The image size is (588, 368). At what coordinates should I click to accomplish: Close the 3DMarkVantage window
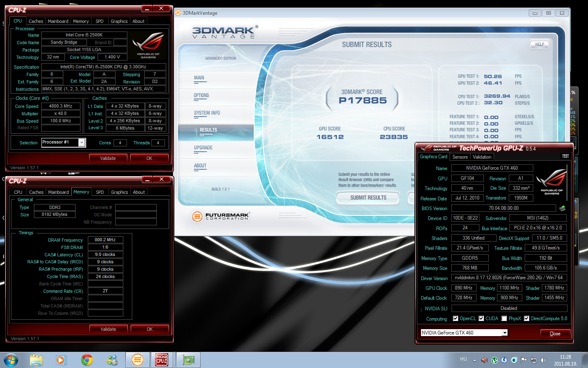click(x=562, y=13)
